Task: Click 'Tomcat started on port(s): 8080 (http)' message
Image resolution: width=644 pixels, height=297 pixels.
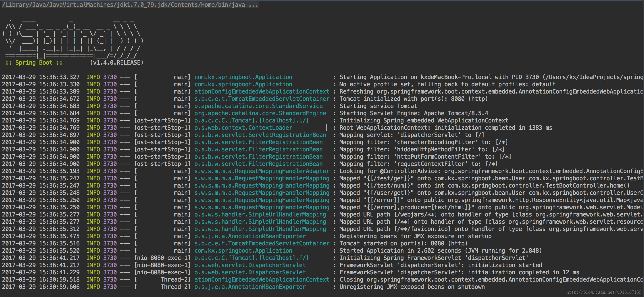Action: pyautogui.click(x=403, y=244)
